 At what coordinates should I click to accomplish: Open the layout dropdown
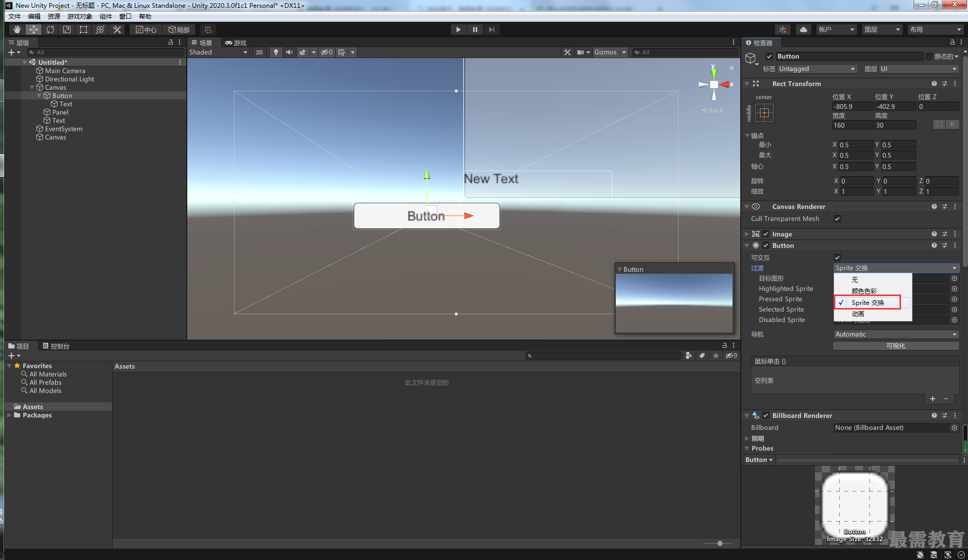click(x=936, y=30)
